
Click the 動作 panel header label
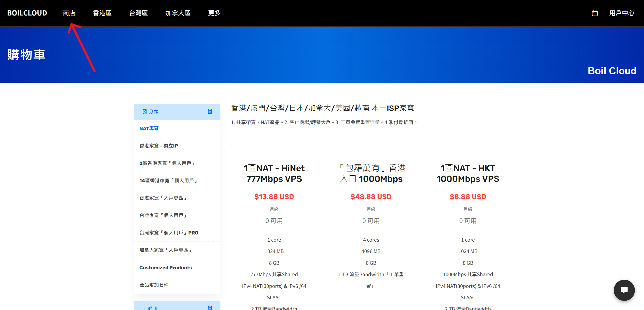[x=153, y=308]
